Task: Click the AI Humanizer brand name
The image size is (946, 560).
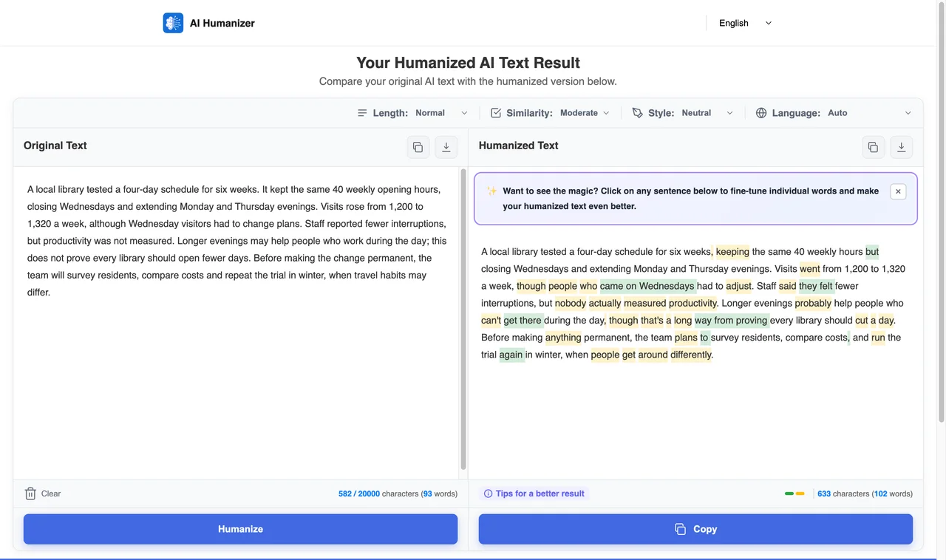Action: (222, 23)
